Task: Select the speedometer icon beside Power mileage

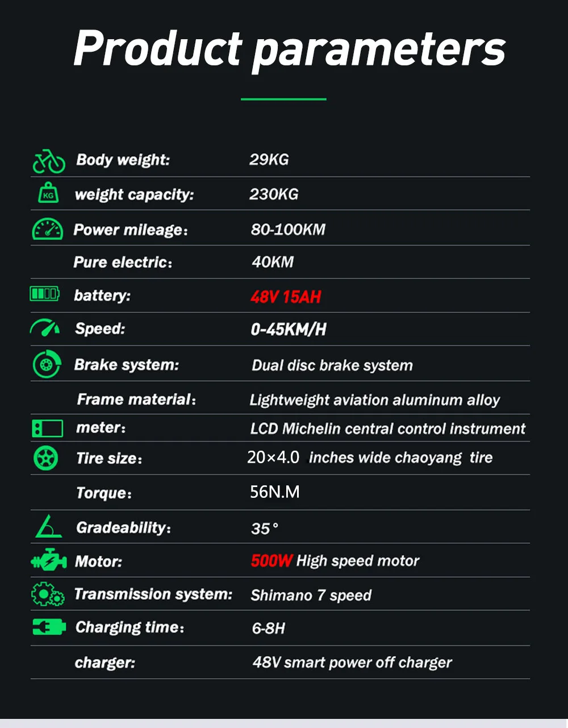Action: (x=47, y=228)
